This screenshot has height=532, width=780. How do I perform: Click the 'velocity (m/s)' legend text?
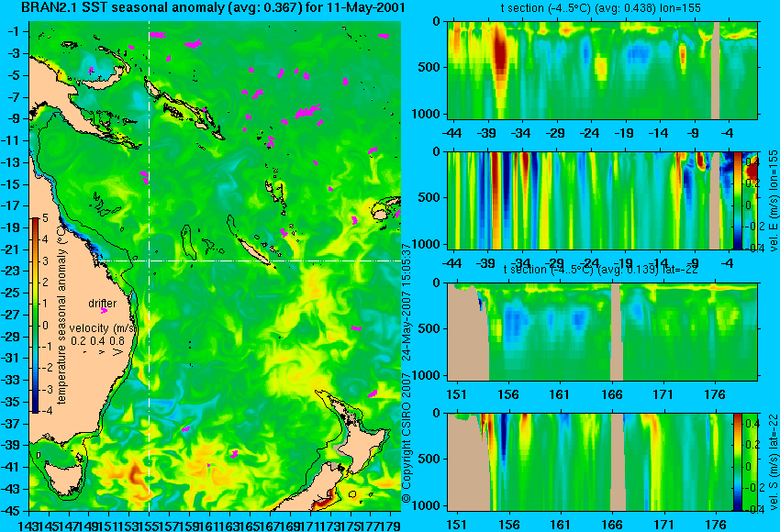pos(103,328)
